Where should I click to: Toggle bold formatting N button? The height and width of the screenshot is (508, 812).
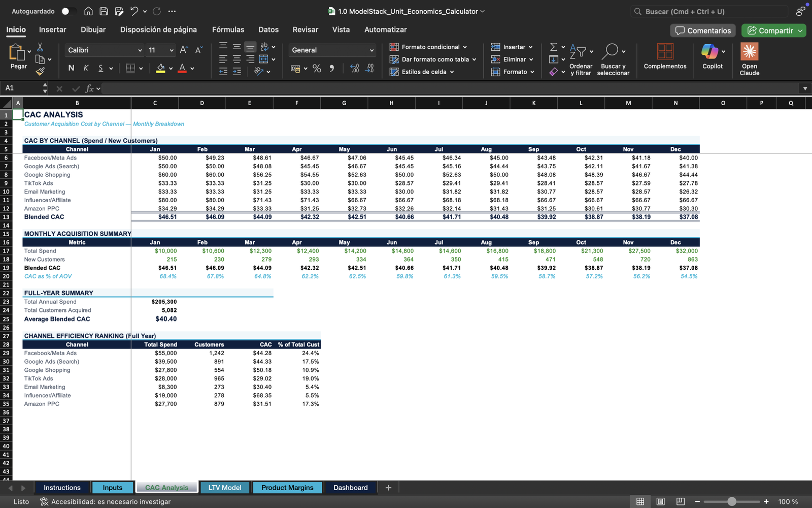click(71, 68)
